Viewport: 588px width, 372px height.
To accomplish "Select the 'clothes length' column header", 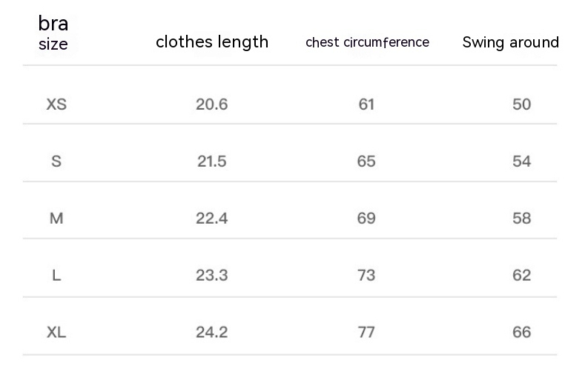I will coord(212,41).
